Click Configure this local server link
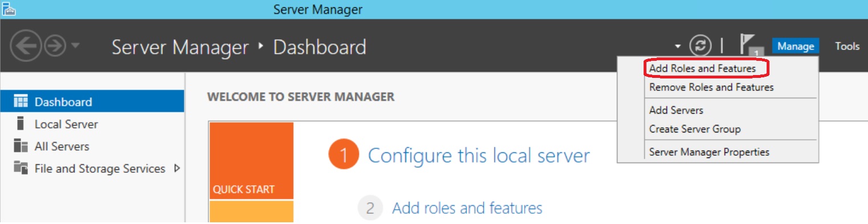Viewport: 868px width, 224px height. [x=479, y=155]
